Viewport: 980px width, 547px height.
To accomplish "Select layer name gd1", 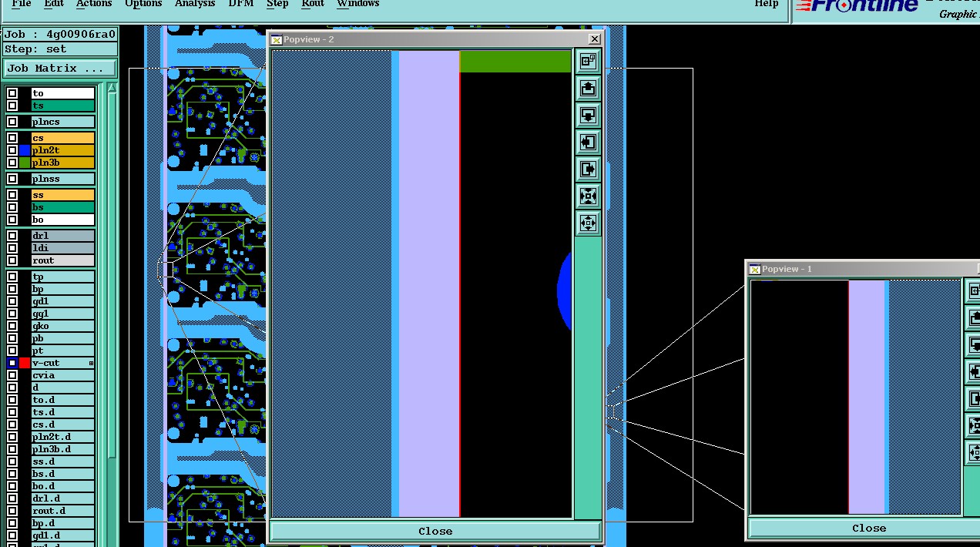I will [x=62, y=301].
